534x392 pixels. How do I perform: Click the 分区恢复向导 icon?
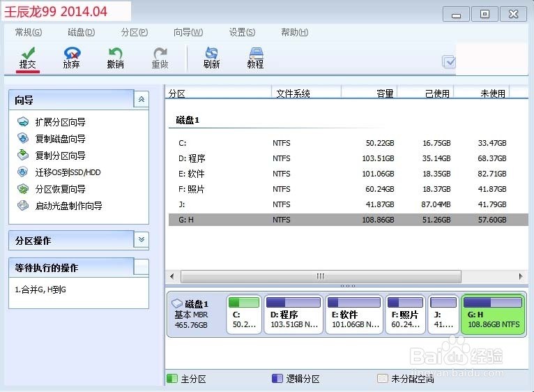click(x=23, y=188)
